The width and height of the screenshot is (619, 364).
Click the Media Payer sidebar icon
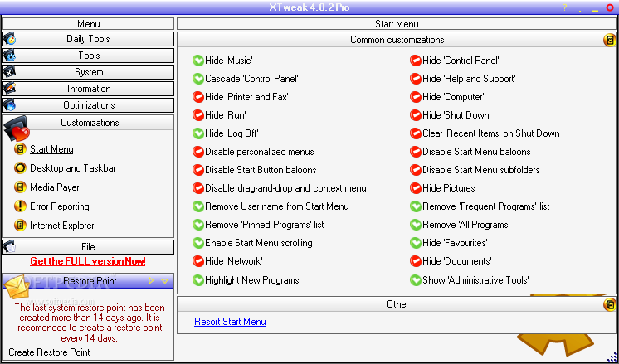[x=20, y=187]
